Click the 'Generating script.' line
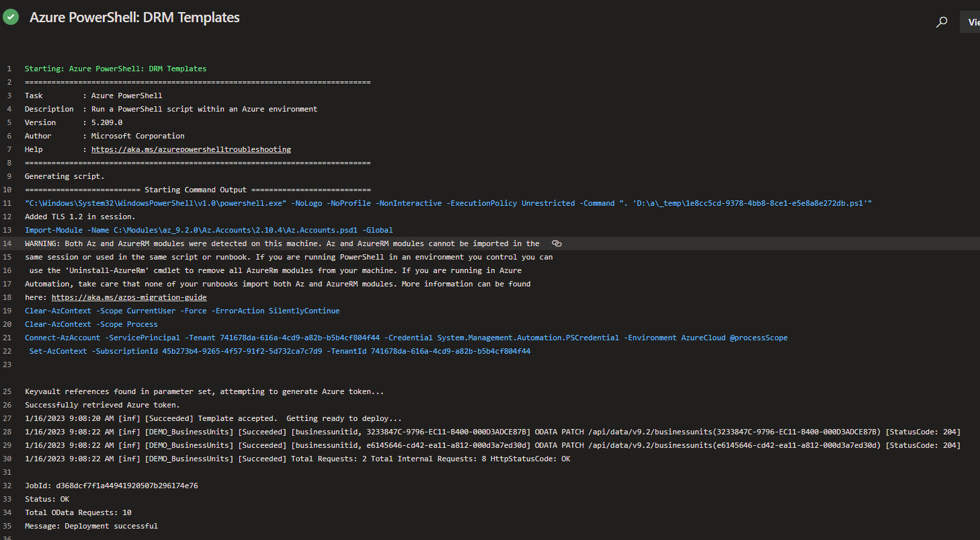980x540 pixels. [65, 176]
